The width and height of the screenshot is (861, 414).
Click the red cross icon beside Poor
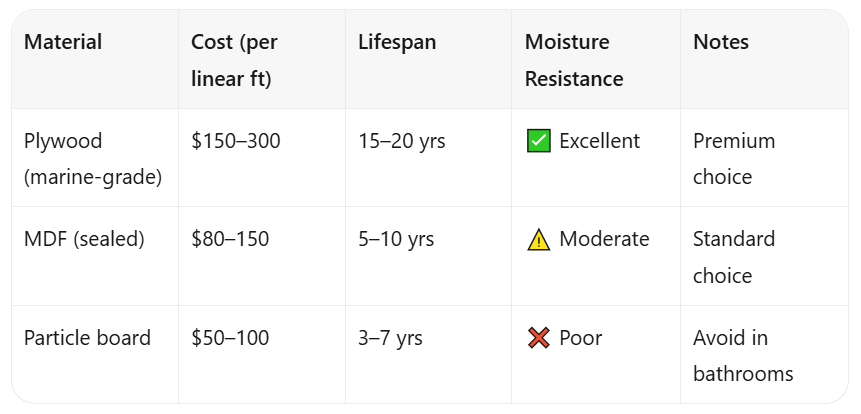tap(539, 338)
